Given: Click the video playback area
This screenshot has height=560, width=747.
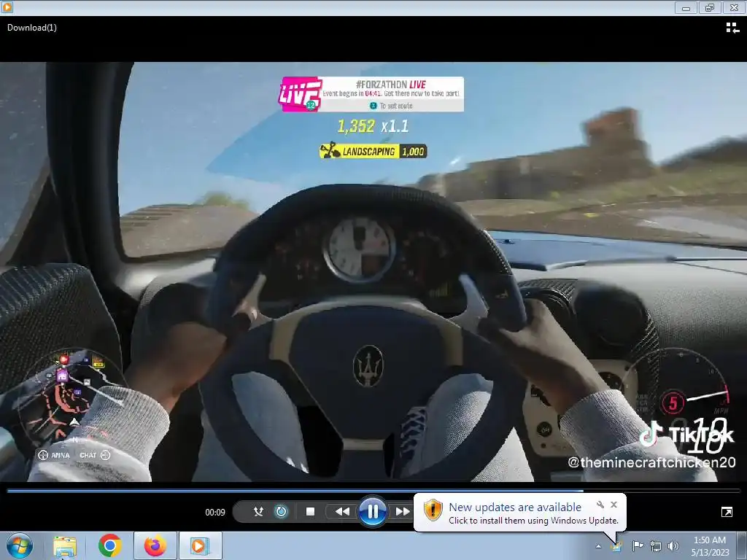Looking at the screenshot, I should (x=373, y=271).
